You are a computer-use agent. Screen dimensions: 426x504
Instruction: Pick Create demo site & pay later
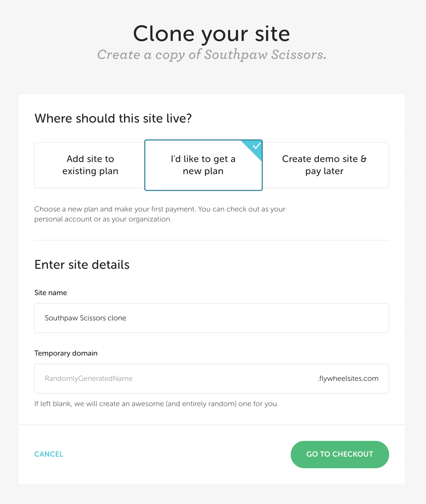pos(324,165)
